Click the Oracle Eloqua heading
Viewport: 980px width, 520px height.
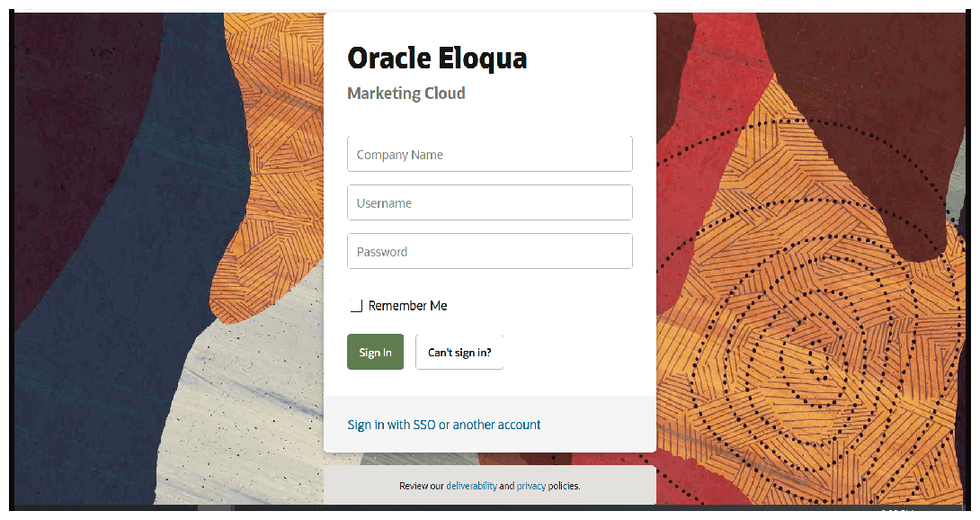pos(437,58)
